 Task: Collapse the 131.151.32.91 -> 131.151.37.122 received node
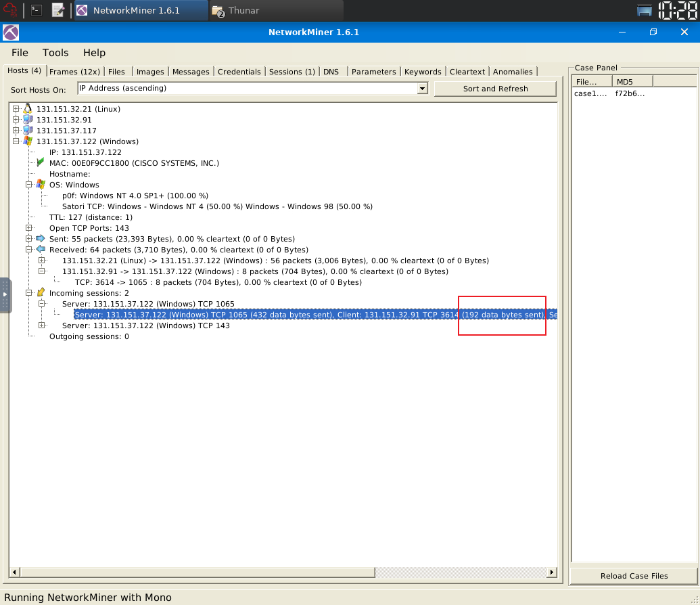tap(42, 271)
